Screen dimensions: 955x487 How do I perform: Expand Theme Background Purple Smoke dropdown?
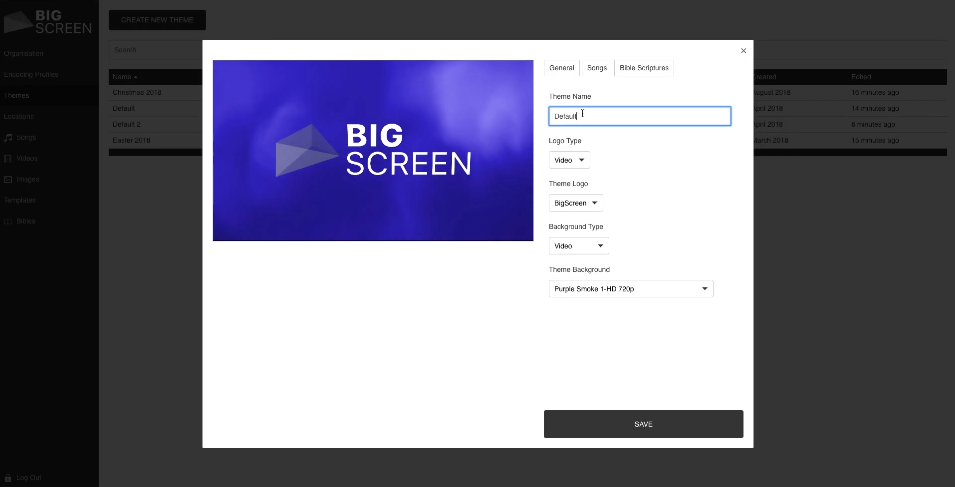click(x=631, y=289)
